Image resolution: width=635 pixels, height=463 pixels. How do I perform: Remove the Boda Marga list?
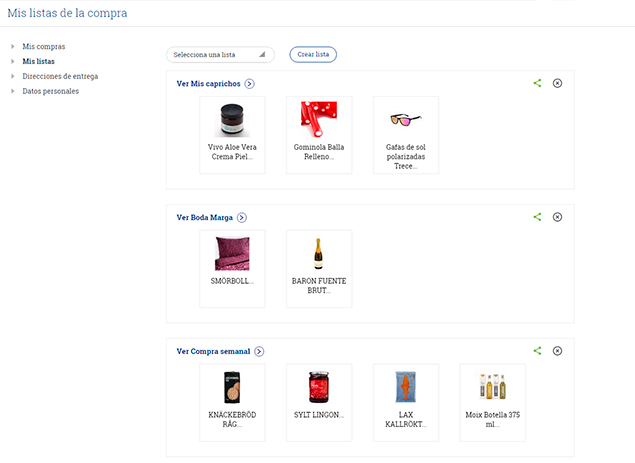pyautogui.click(x=558, y=217)
